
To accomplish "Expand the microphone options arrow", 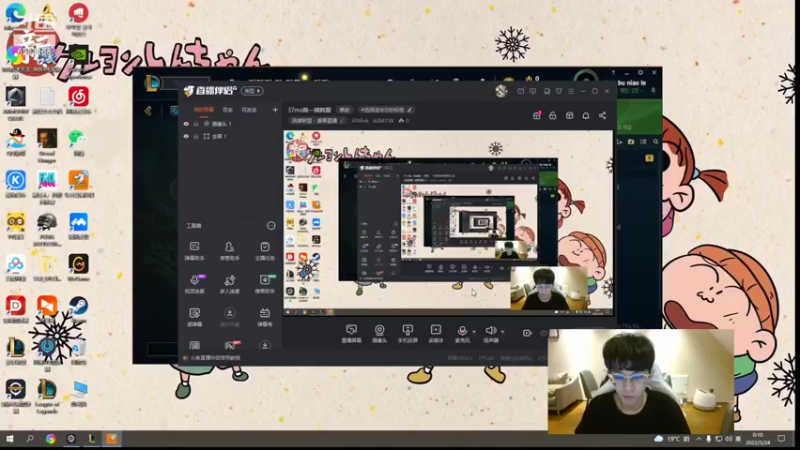I will (x=474, y=332).
